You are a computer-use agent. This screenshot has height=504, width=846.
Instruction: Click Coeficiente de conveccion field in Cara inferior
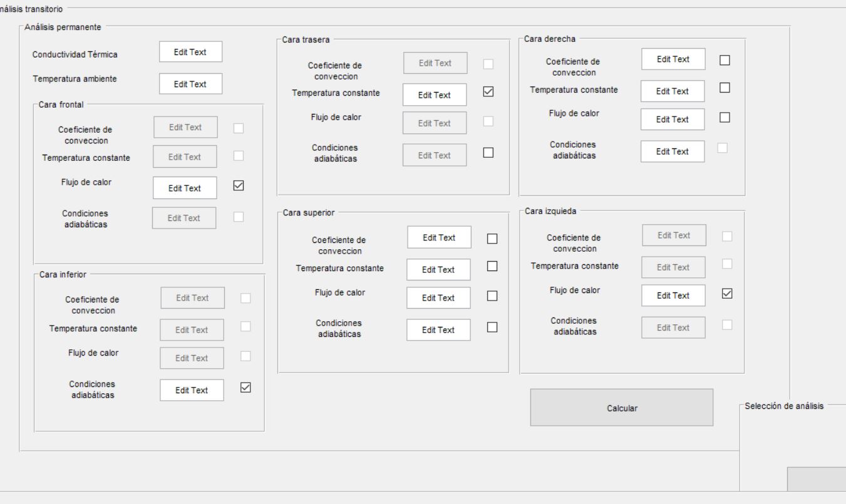193,298
